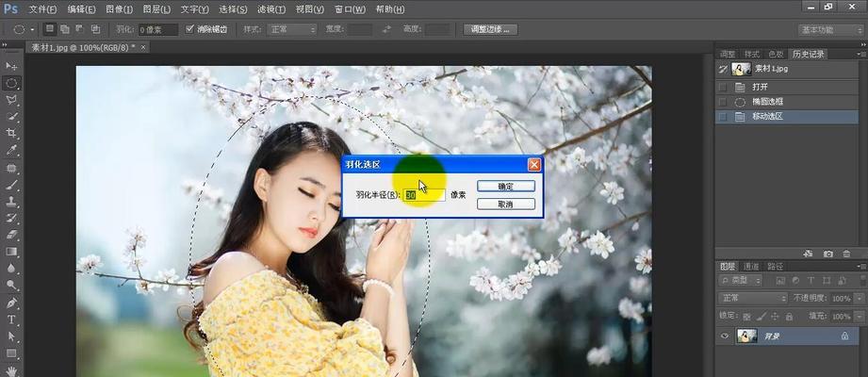Viewport: 868px width, 377px height.
Task: Select the Elliptical Marquee tool in toolbox
Action: 11,84
